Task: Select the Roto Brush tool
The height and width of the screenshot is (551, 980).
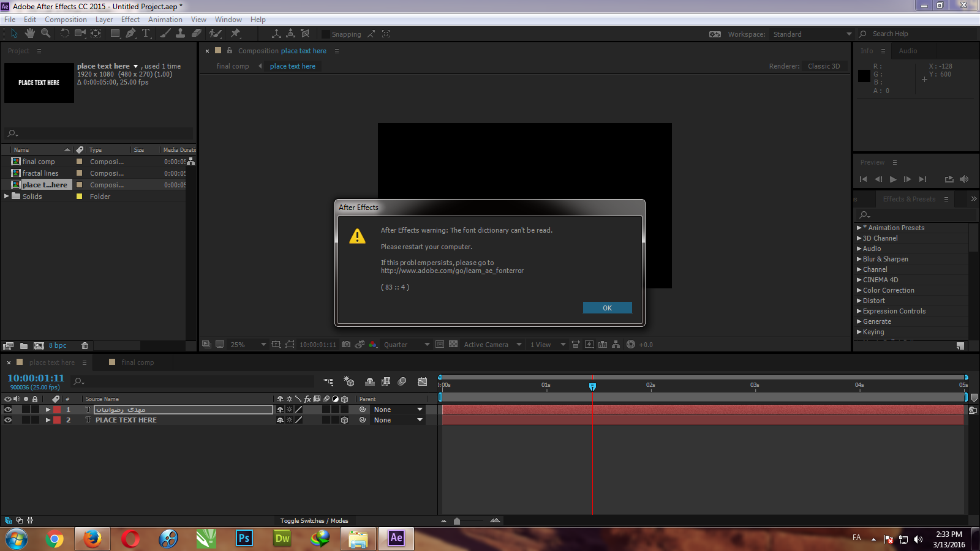Action: pyautogui.click(x=216, y=34)
